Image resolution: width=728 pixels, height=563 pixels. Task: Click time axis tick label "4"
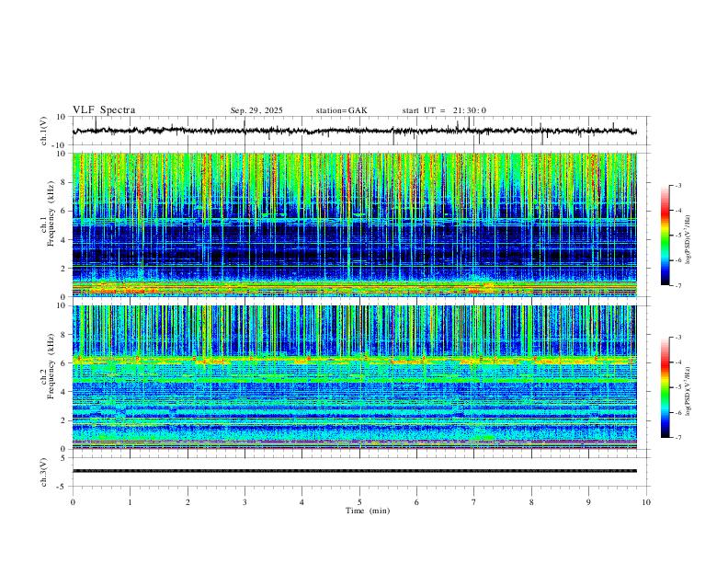point(302,502)
